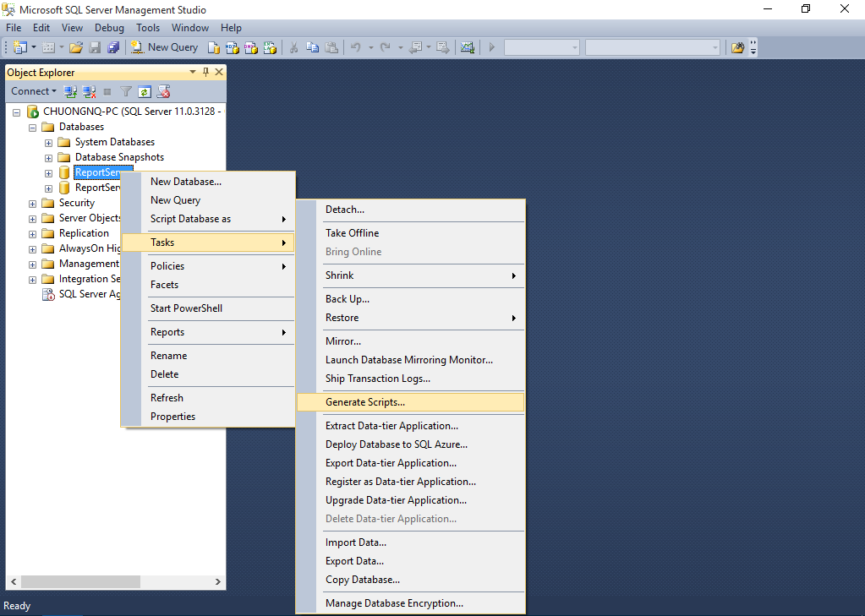This screenshot has width=865, height=616.
Task: Click the Activity Monitor toolbar icon
Action: (x=468, y=47)
